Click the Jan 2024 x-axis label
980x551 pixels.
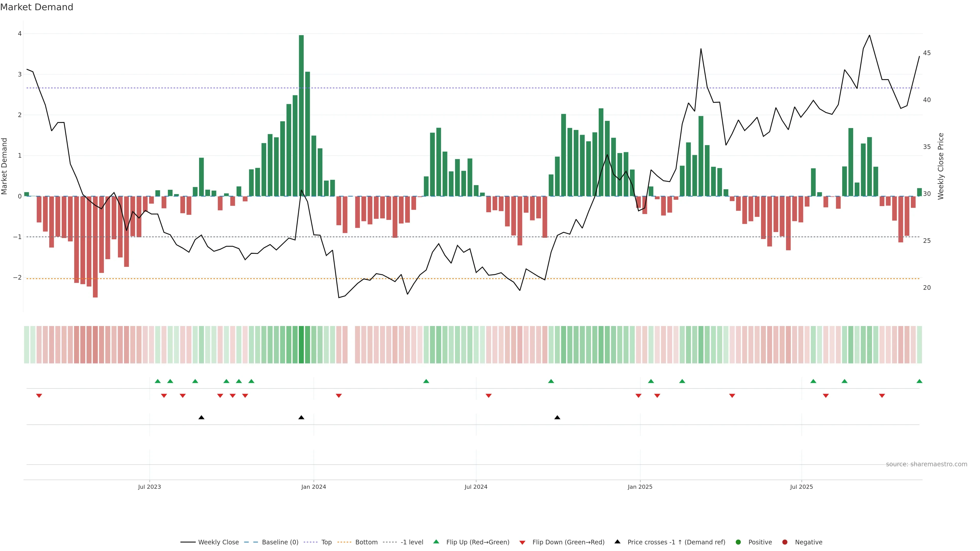point(313,487)
